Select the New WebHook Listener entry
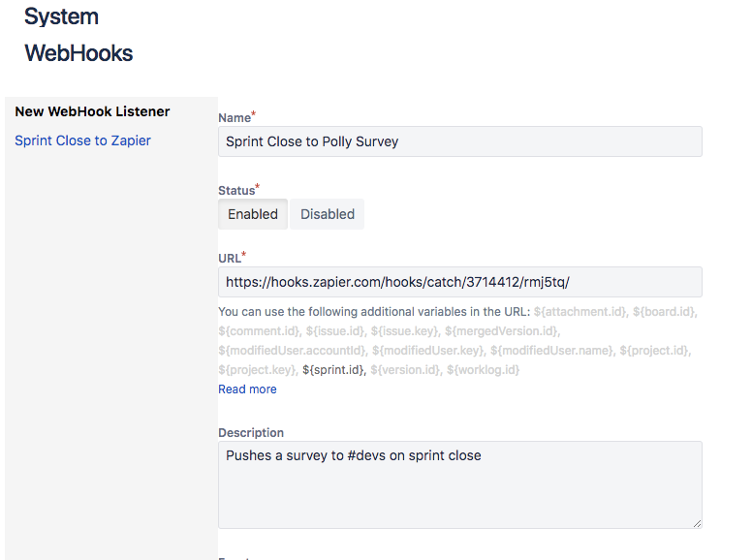 coord(92,111)
